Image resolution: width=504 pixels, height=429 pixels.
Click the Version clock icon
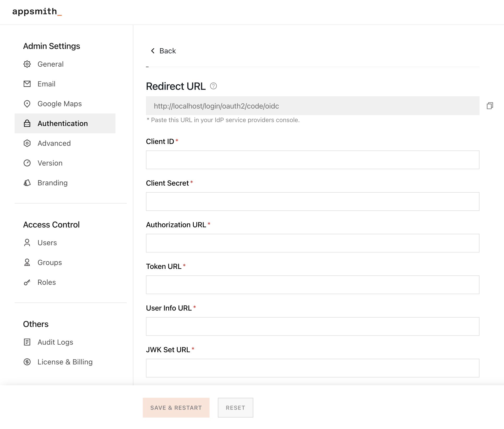pyautogui.click(x=27, y=163)
